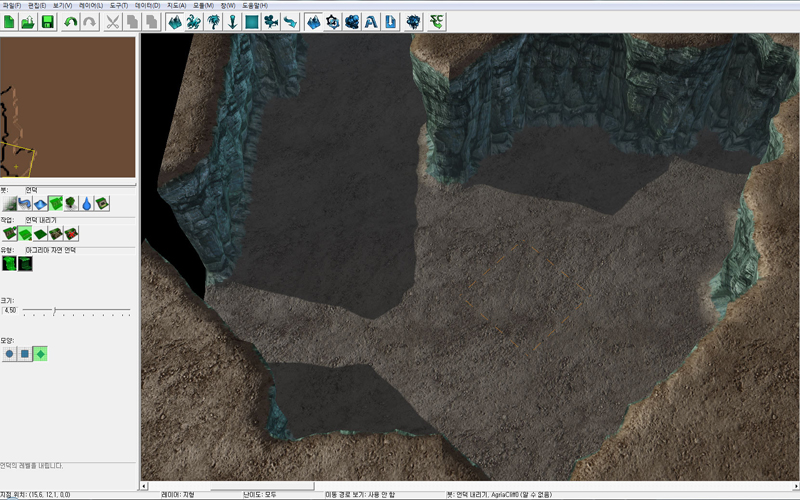The width and height of the screenshot is (800, 500).
Task: Open the 지도(A) menu
Action: coord(177,5)
